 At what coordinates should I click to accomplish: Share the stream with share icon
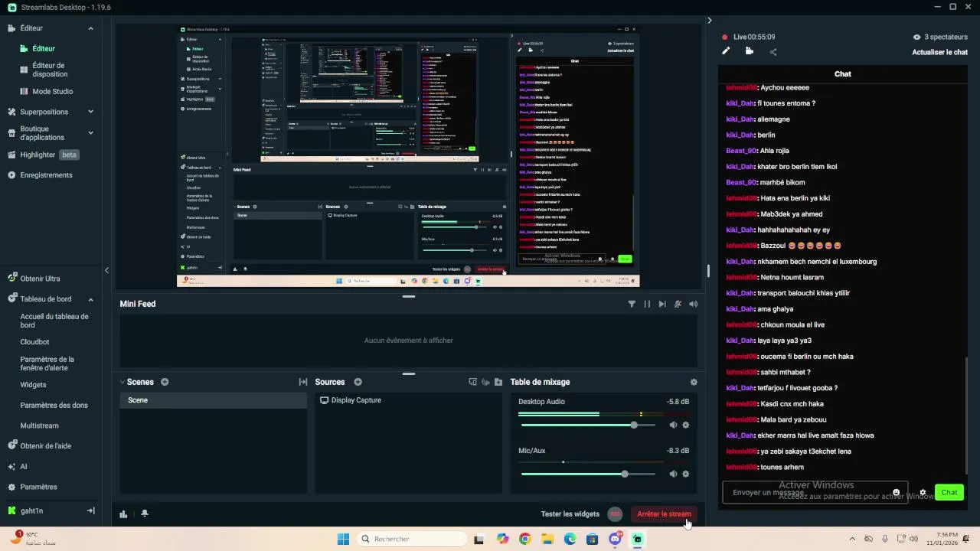tap(773, 52)
